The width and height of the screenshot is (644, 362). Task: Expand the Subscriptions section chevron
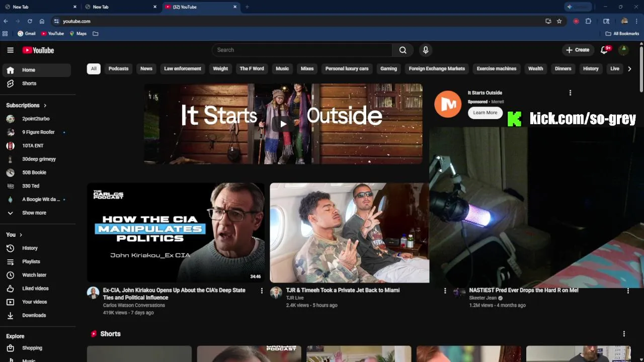[45, 106]
